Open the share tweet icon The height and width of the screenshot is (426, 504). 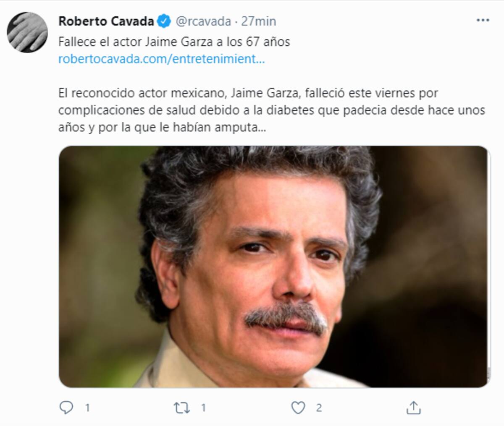click(x=414, y=407)
